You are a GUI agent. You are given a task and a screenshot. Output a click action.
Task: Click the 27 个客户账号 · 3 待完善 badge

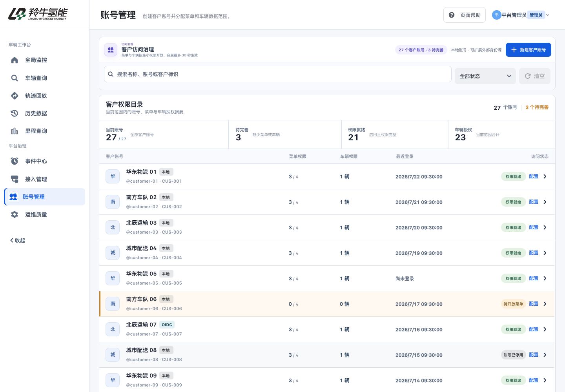pos(421,50)
